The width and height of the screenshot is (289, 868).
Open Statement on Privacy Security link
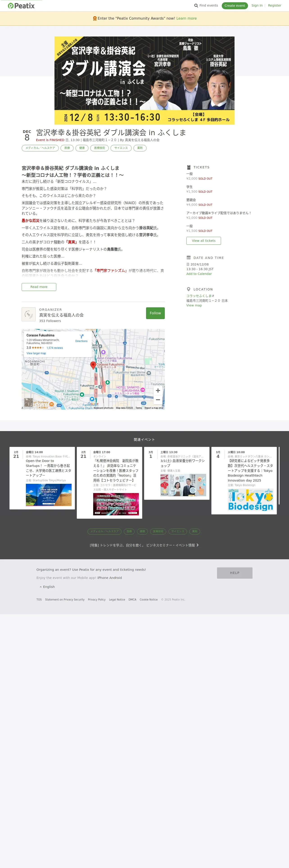pos(65,599)
